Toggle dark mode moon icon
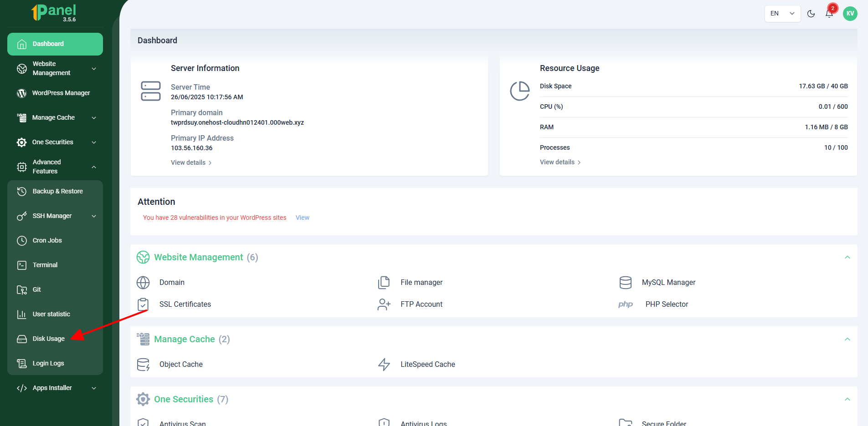The height and width of the screenshot is (426, 868). [x=811, y=14]
